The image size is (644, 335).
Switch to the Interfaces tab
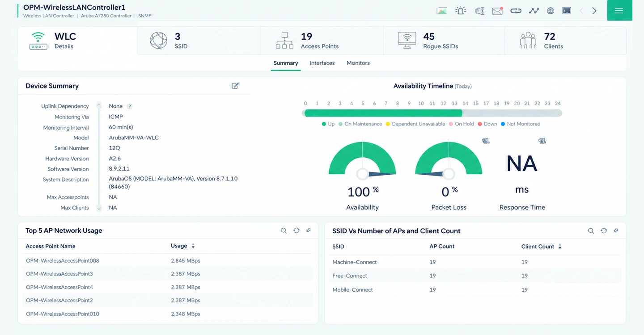[322, 63]
